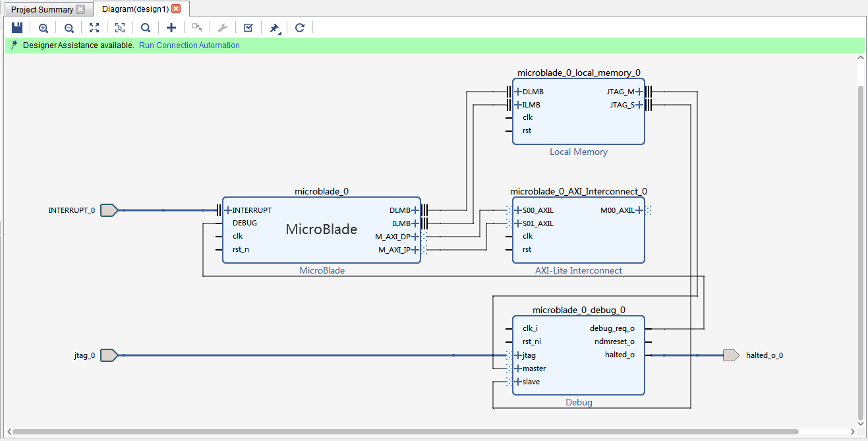Click the horizontal scrollbar below the diagram

(405, 432)
